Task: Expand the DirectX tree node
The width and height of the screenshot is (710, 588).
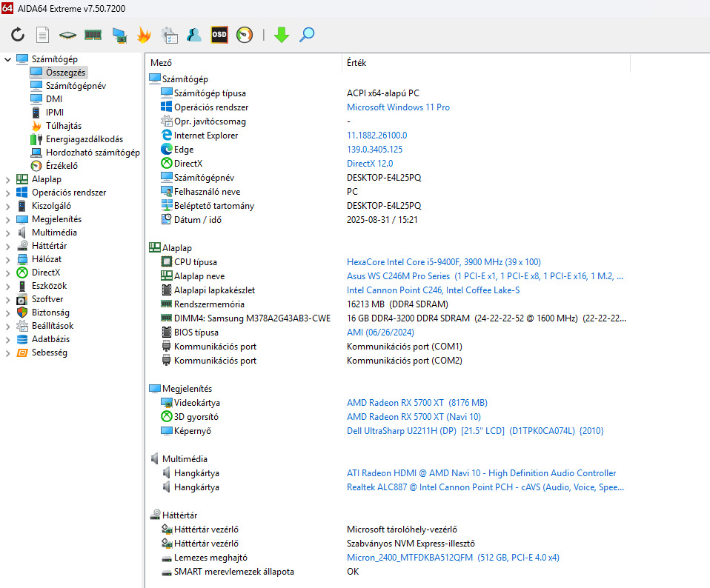Action: pyautogui.click(x=7, y=273)
